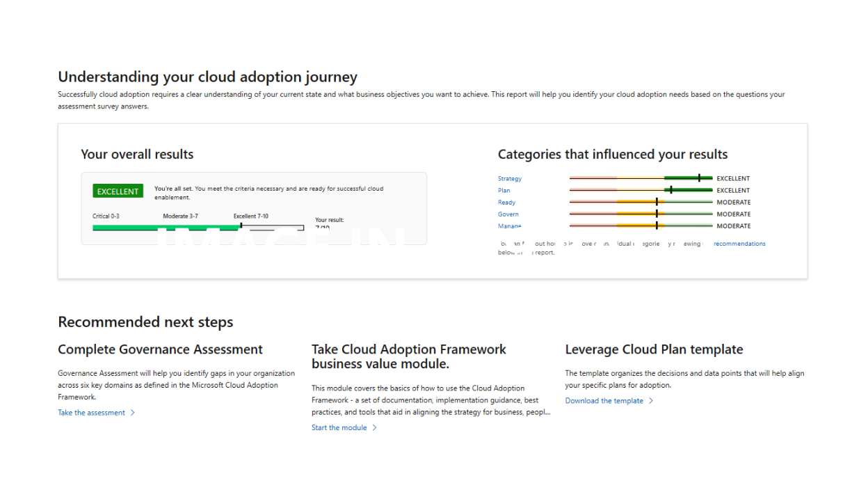The width and height of the screenshot is (868, 490).
Task: Click the Take the assessment link
Action: [x=91, y=413]
